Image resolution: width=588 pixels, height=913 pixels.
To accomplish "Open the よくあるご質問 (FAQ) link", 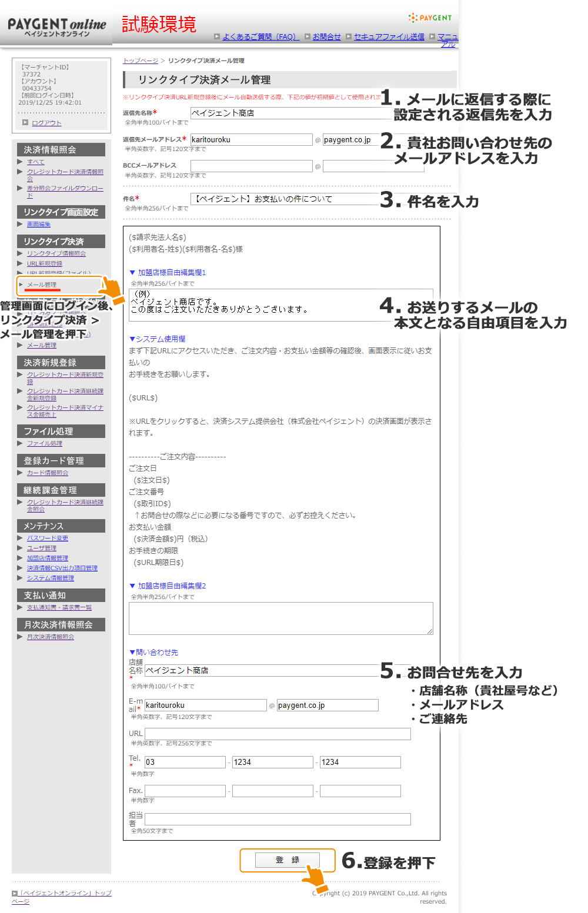I will coord(261,36).
